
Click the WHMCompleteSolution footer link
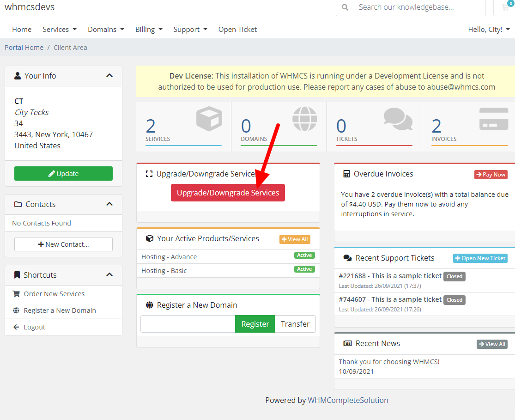(348, 400)
